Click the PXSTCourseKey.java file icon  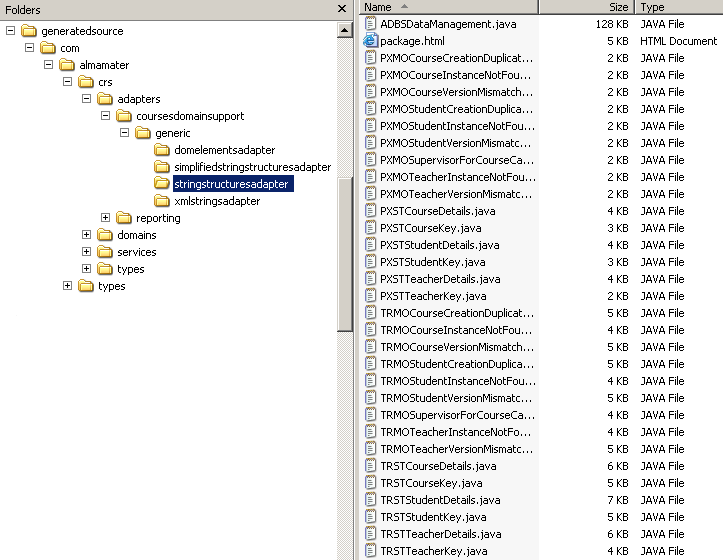[x=370, y=228]
